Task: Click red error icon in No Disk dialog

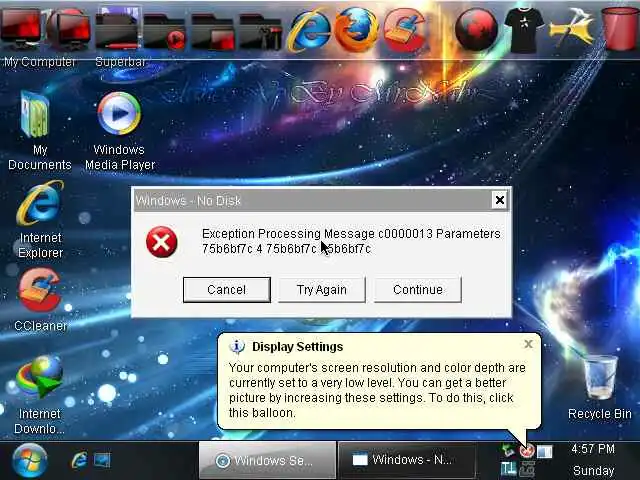Action: (162, 242)
